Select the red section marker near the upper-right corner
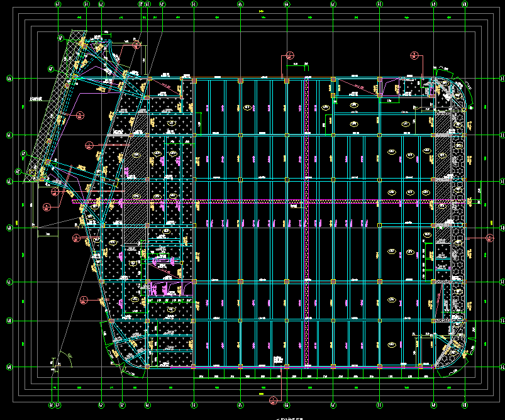505x420 pixels. pyautogui.click(x=414, y=55)
